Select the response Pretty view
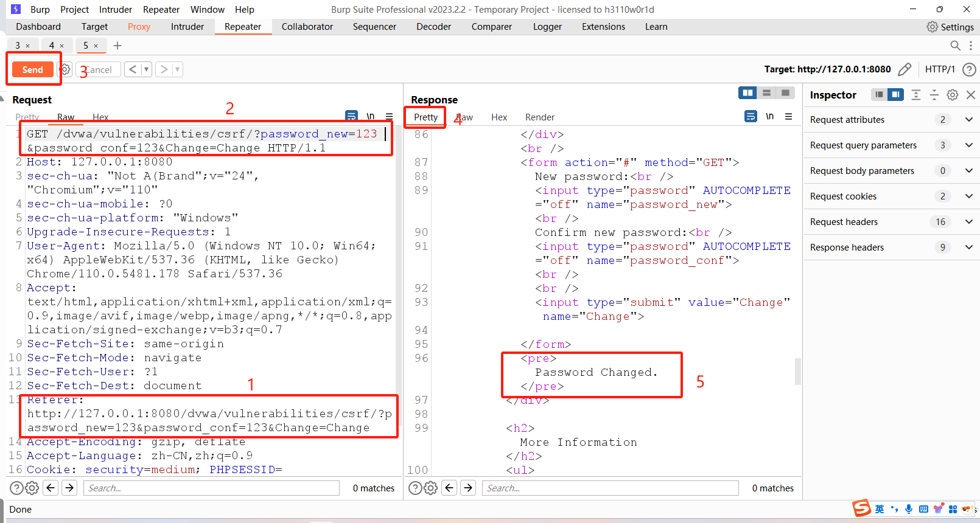The image size is (980, 523). pos(426,117)
